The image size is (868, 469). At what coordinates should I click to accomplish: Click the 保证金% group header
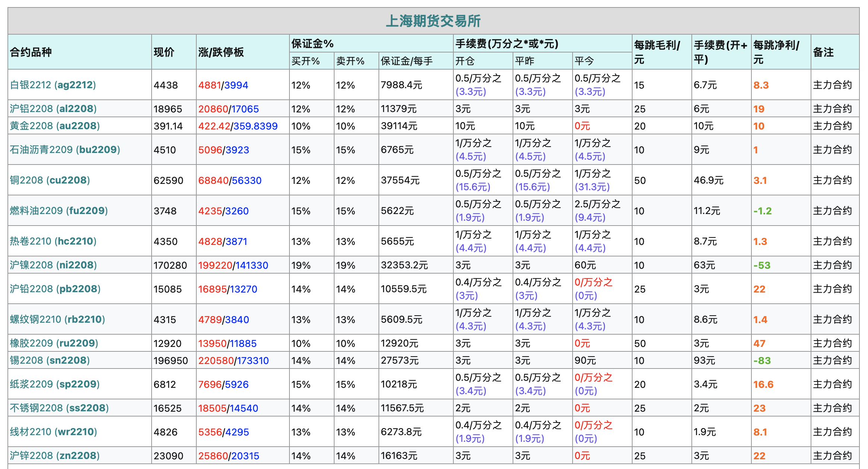(x=312, y=44)
